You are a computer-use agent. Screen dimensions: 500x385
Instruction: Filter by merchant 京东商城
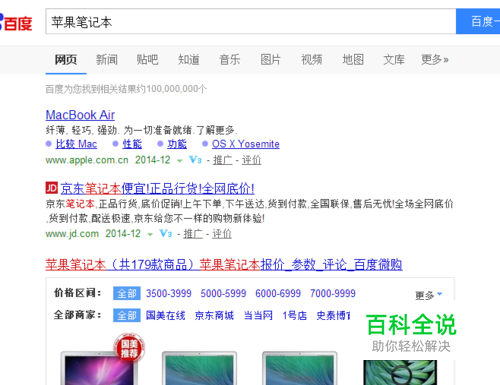(x=214, y=315)
